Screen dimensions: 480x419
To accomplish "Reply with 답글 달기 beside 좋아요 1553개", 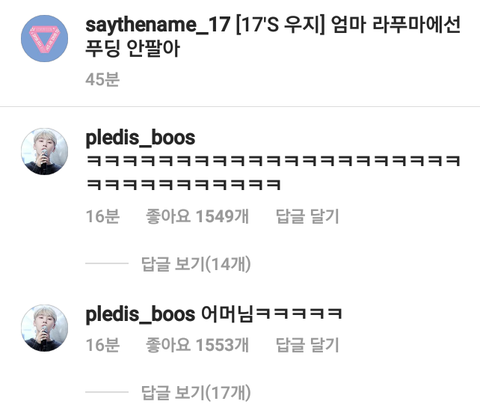I will [307, 345].
